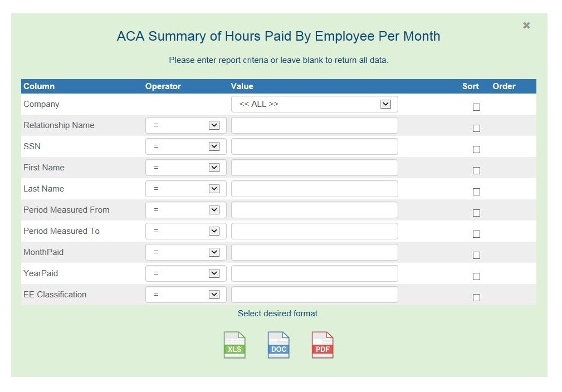Export report as PDF file
Viewport: 562px width, 392px height.
click(322, 345)
